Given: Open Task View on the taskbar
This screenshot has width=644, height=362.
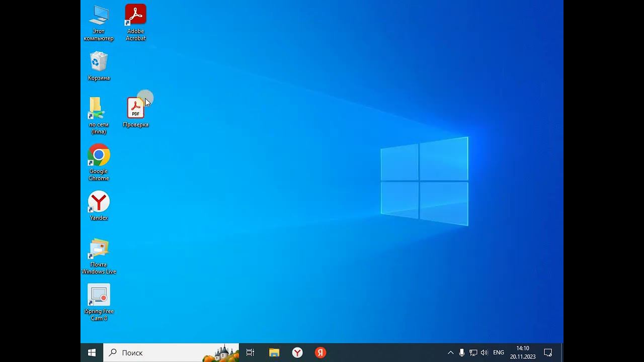Looking at the screenshot, I should [250, 352].
